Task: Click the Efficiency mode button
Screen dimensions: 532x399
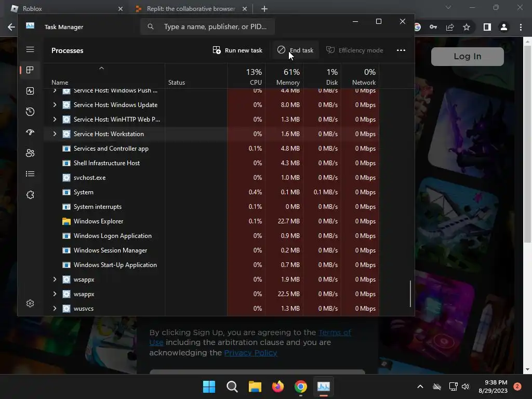Action: 354,50
